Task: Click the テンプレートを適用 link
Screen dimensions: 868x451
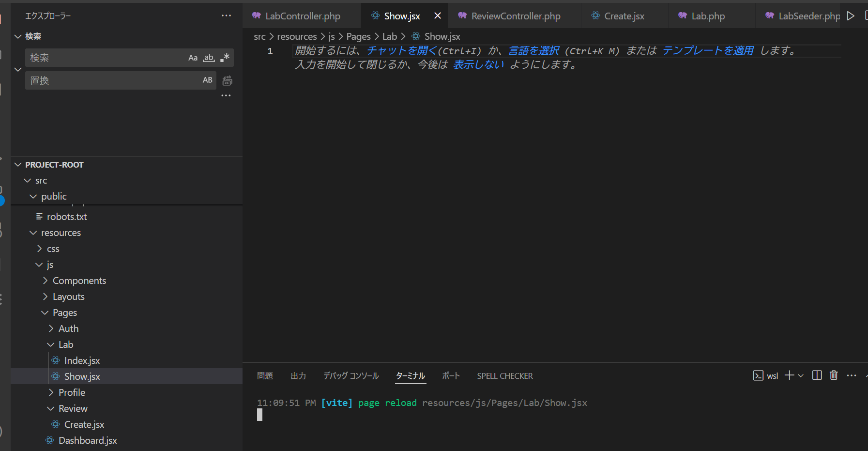Action: (708, 50)
